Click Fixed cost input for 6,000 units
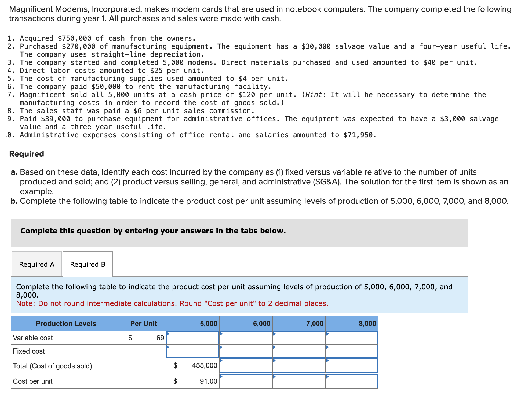The image size is (532, 393). coord(246,351)
